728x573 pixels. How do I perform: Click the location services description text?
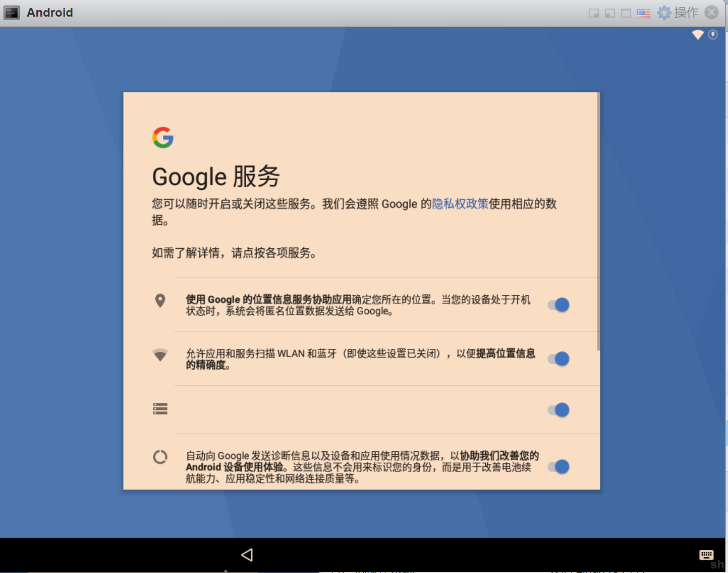pyautogui.click(x=358, y=305)
